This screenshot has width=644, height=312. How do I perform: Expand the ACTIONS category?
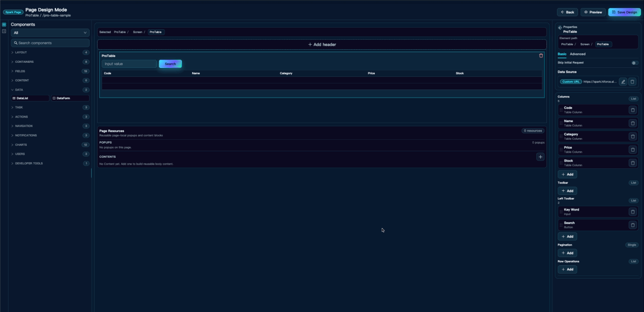click(x=50, y=117)
